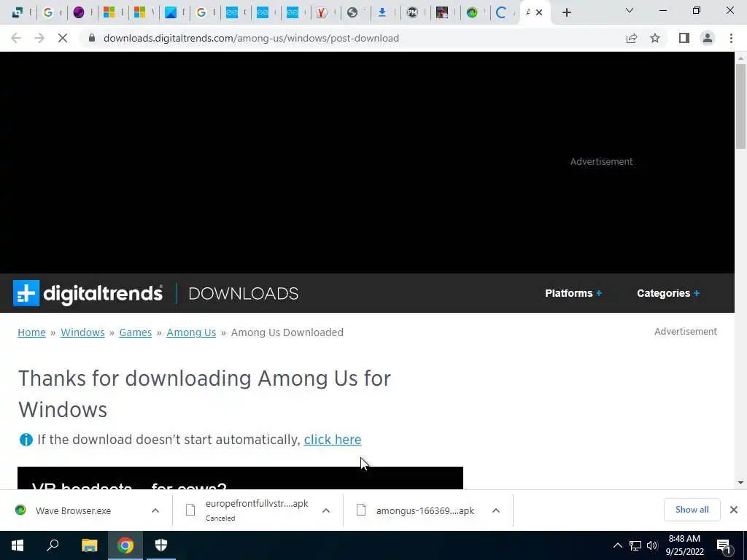Close the active Among Us tab
Image resolution: width=747 pixels, height=560 pixels.
coord(539,12)
